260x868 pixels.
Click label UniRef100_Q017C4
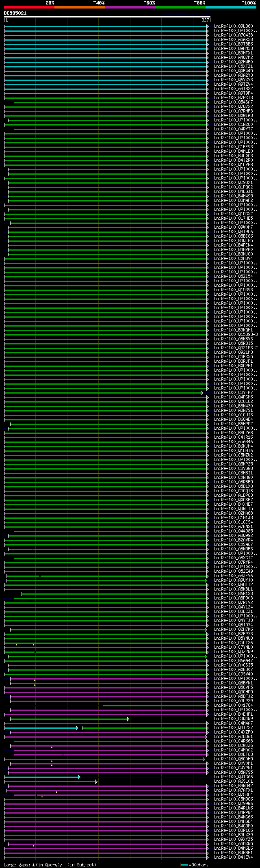coord(233,706)
